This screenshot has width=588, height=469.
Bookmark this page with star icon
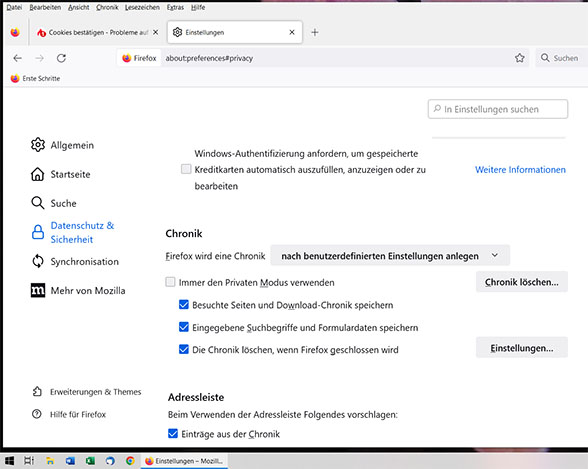519,58
